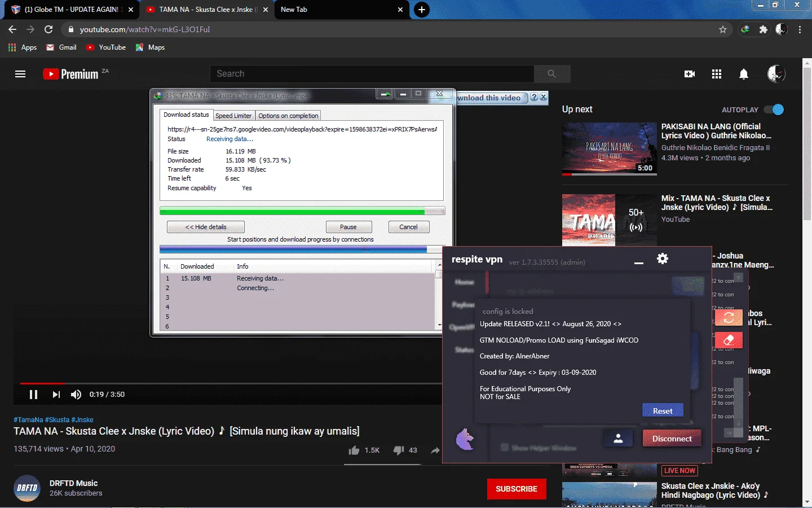Switch to Globe TM UPDATE AGAIN browser tab
The height and width of the screenshot is (508, 812).
[x=71, y=10]
